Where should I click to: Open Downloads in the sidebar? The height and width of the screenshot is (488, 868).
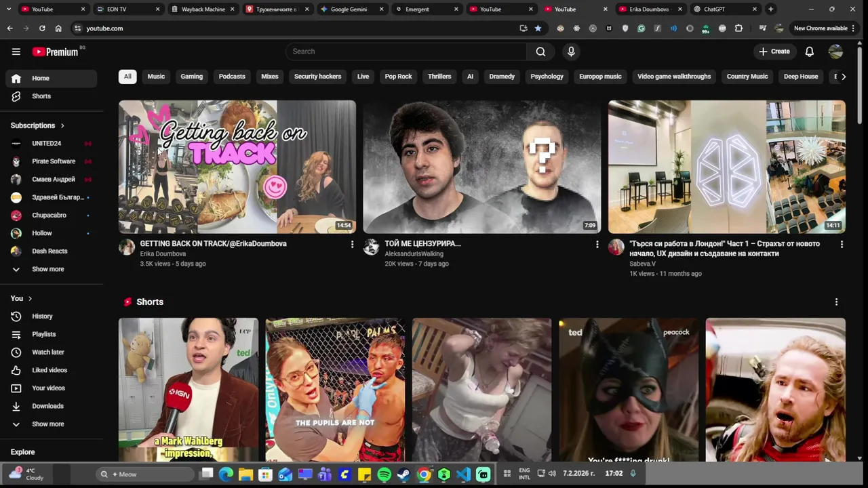coord(52,406)
